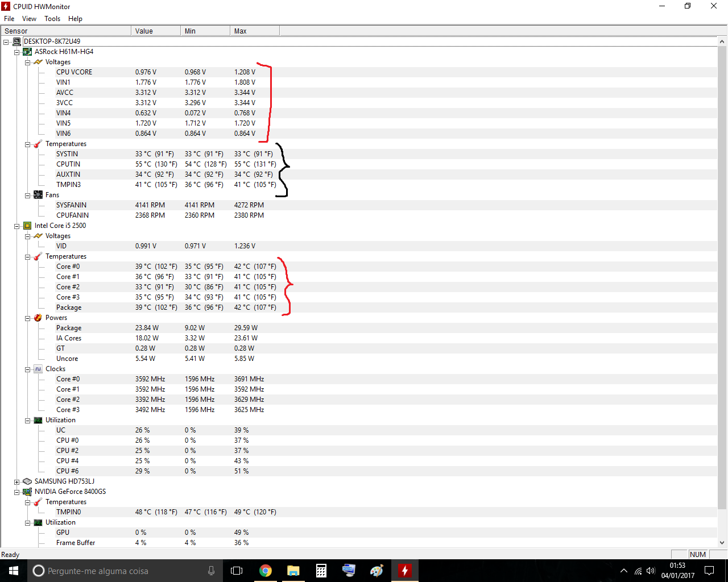Image resolution: width=728 pixels, height=582 pixels.
Task: Open volume control in system tray
Action: 651,571
